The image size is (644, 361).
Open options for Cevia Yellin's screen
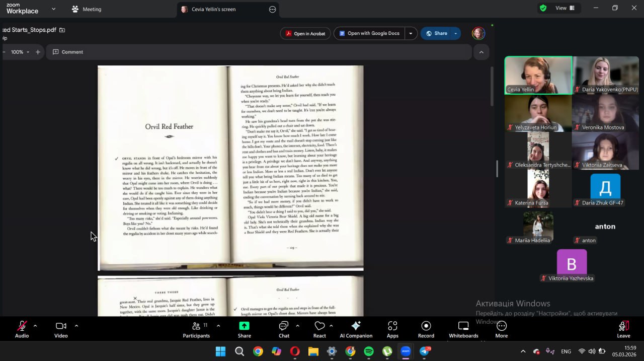(x=272, y=9)
